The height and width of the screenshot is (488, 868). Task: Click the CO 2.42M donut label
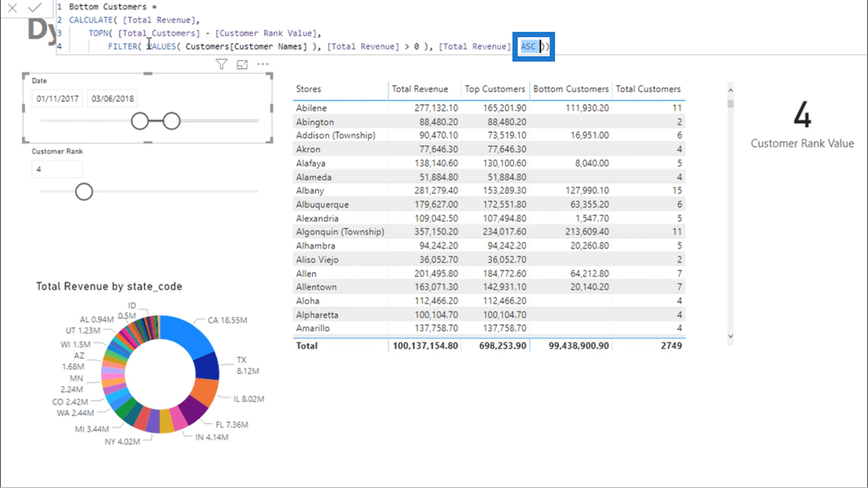(69, 402)
